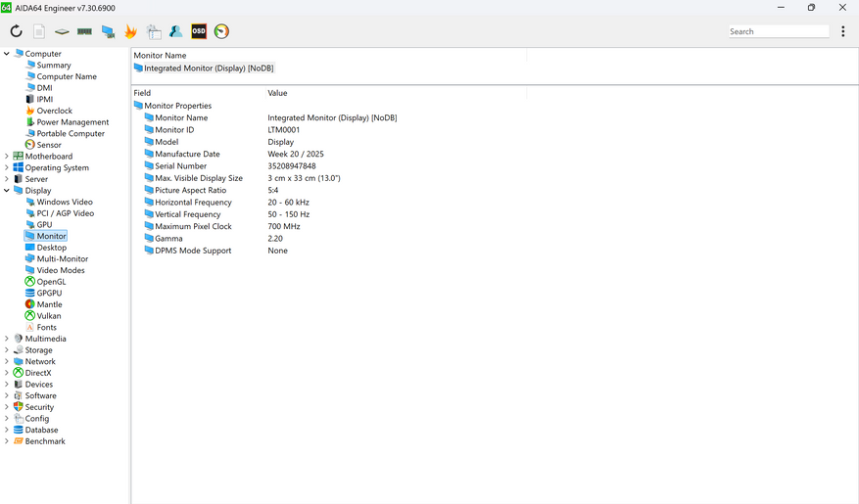The height and width of the screenshot is (504, 859).
Task: Click the Refresh toolbar icon
Action: coord(16,31)
